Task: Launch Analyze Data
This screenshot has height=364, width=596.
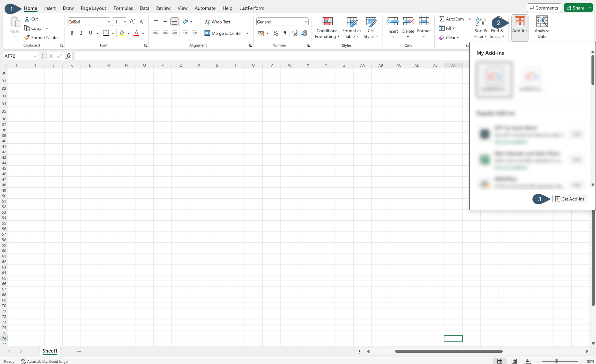Action: point(541,27)
